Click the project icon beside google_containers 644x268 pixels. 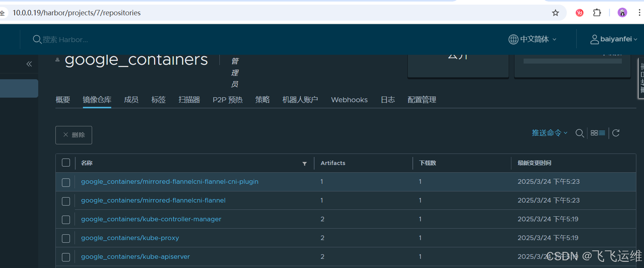58,60
